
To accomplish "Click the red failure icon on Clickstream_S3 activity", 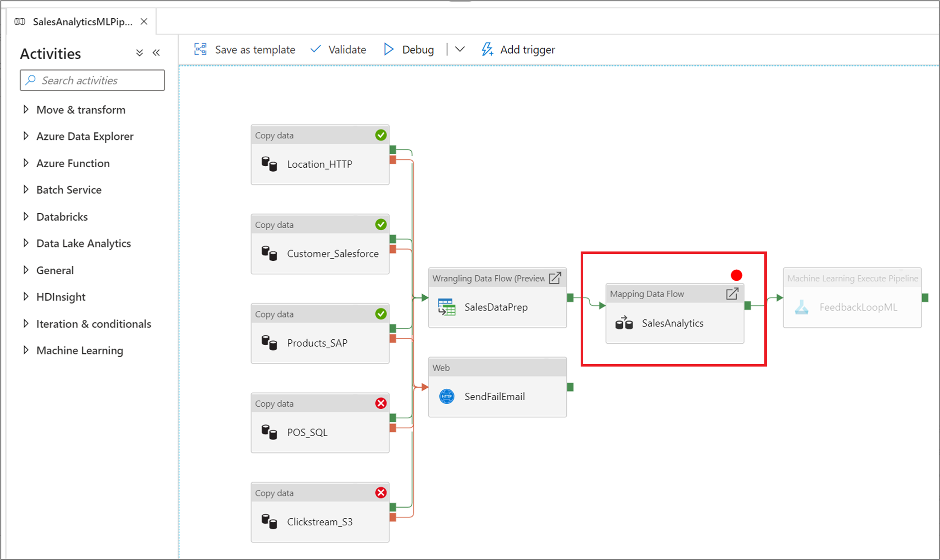I will [380, 492].
